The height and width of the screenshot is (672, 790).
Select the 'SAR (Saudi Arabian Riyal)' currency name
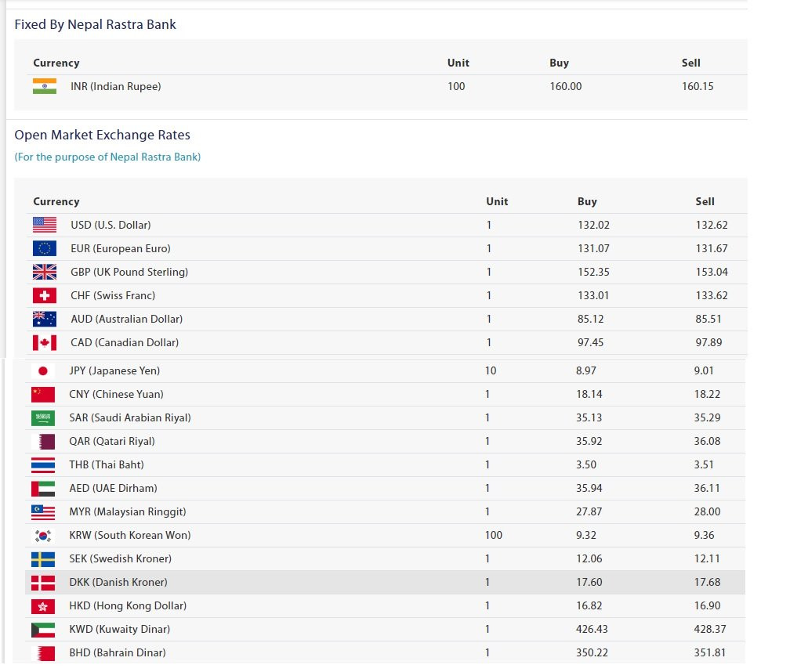click(x=130, y=417)
